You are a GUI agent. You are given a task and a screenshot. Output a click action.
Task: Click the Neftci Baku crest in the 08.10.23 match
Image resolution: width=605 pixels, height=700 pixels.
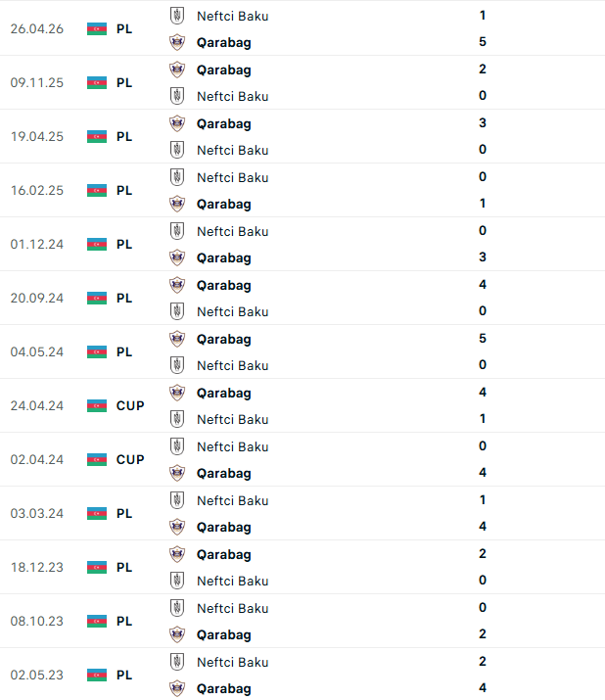point(176,608)
